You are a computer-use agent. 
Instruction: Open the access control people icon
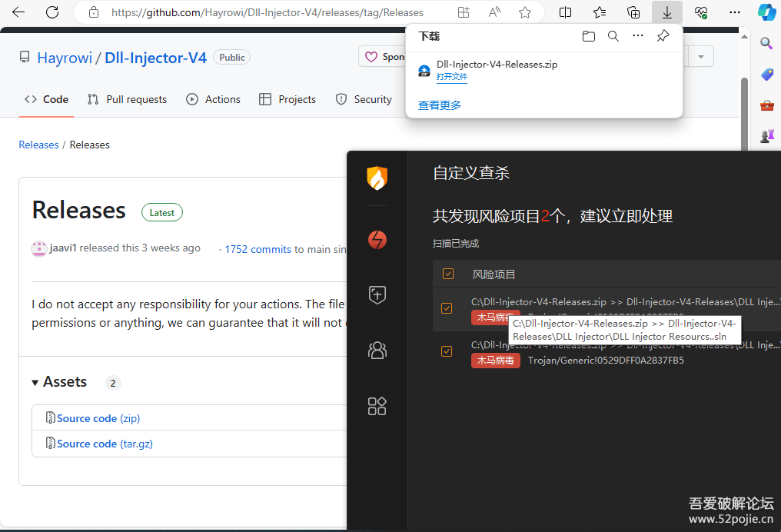[x=377, y=351]
